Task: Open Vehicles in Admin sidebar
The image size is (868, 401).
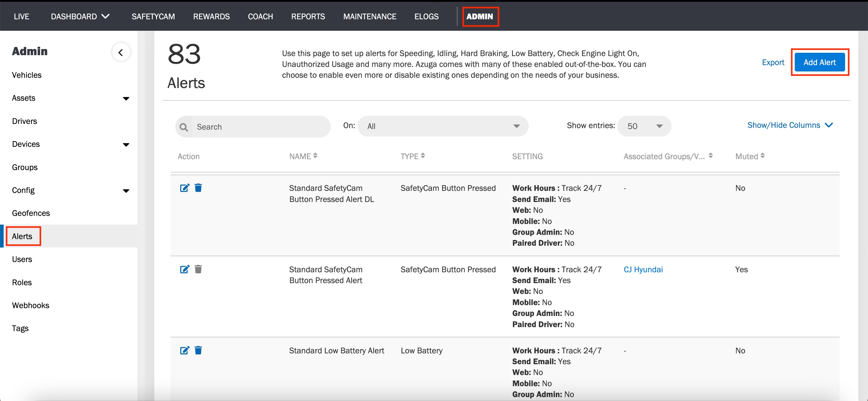Action: pos(27,75)
